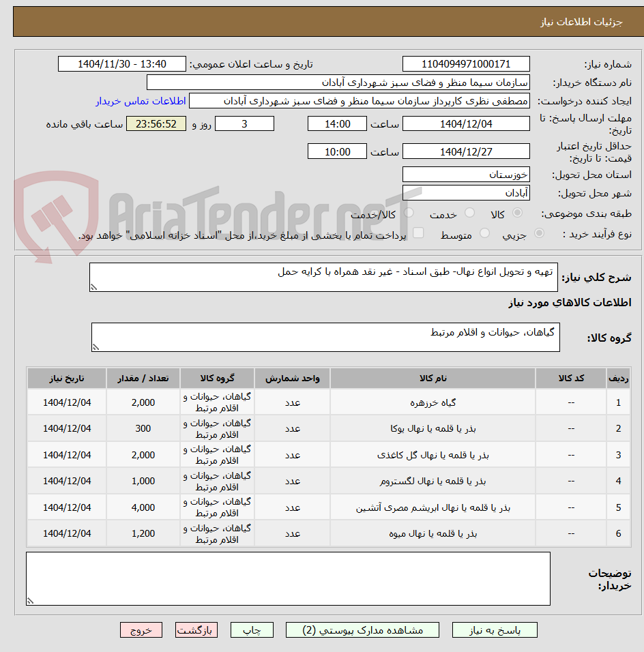
Task: Click the گروه کالا column header
Action: coord(217,379)
